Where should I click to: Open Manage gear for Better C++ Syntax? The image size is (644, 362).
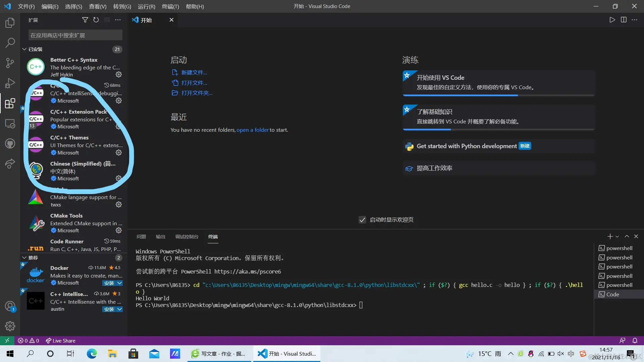(119, 74)
